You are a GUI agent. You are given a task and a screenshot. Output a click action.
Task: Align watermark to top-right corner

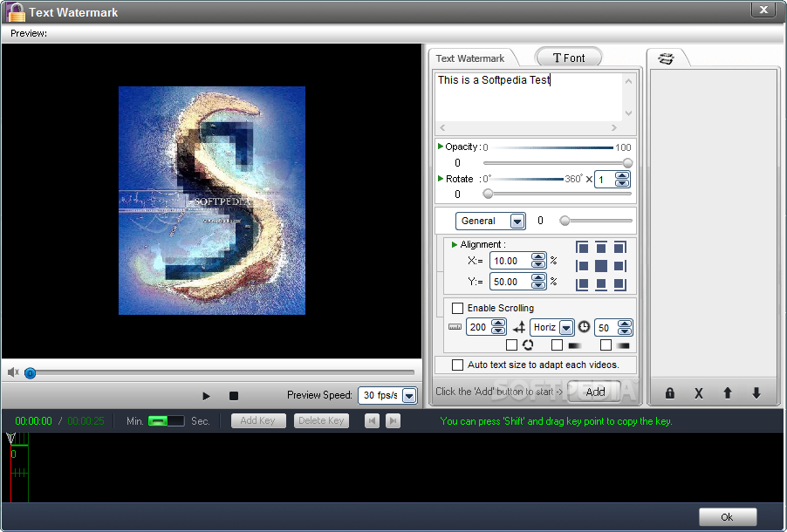[620, 248]
